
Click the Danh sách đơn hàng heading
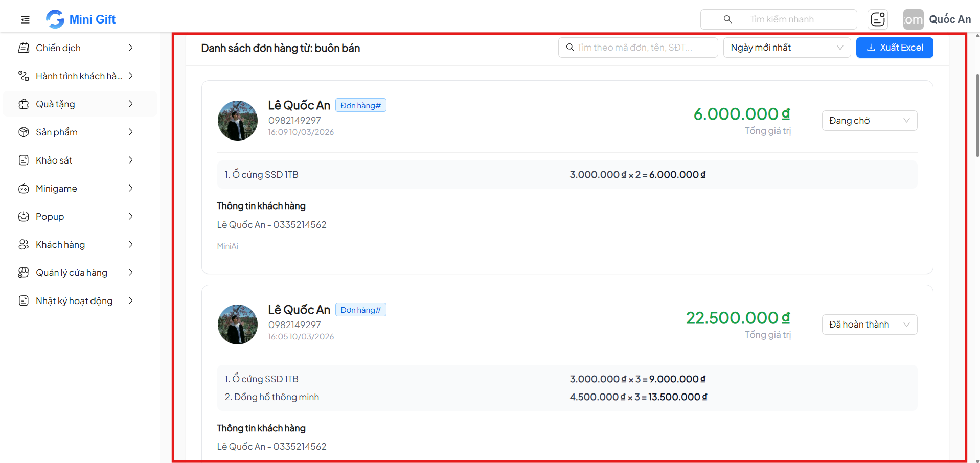(x=281, y=48)
